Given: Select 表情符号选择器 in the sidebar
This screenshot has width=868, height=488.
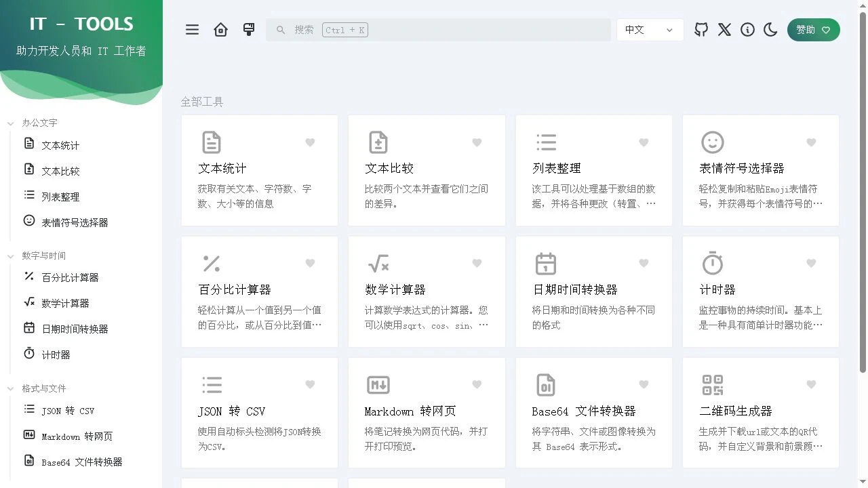Looking at the screenshot, I should point(75,222).
